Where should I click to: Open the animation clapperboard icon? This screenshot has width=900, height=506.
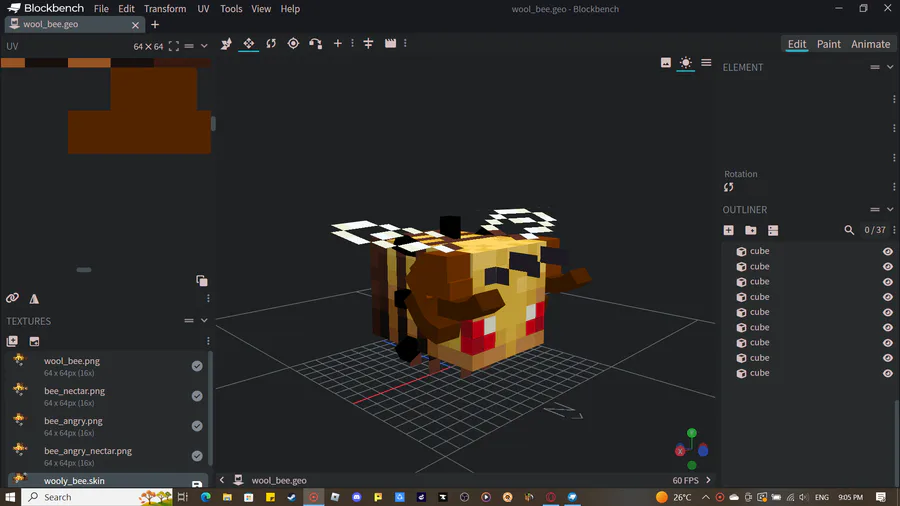[390, 44]
